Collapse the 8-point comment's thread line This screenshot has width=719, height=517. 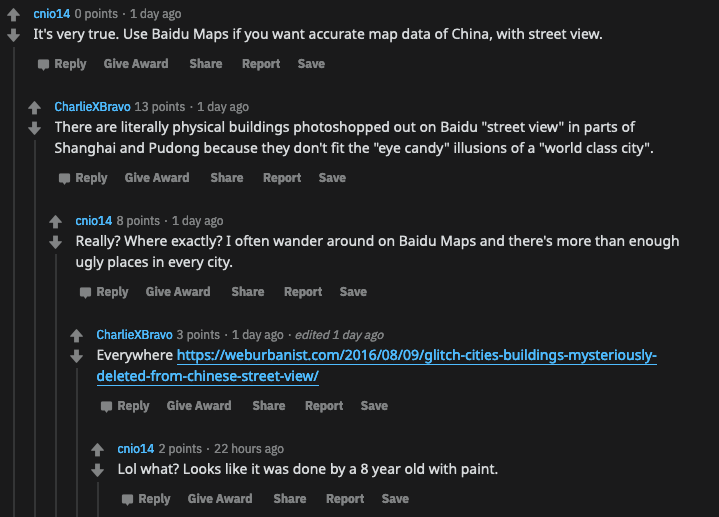(x=56, y=385)
